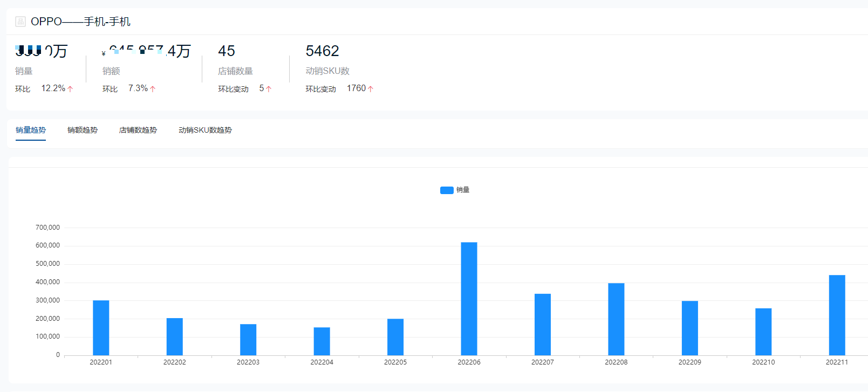Click the OPPO——手机-手机 title
Viewport: 868px width, 392px height.
[80, 22]
